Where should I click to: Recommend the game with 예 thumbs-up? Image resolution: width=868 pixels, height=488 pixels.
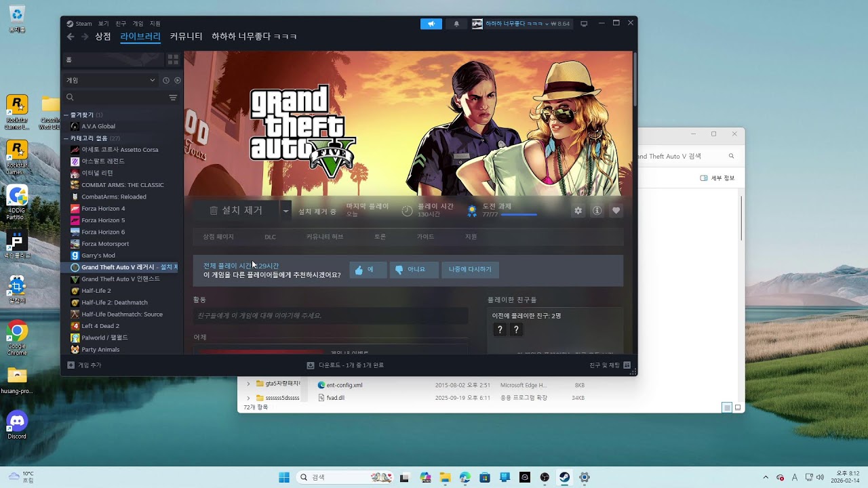pyautogui.click(x=368, y=269)
